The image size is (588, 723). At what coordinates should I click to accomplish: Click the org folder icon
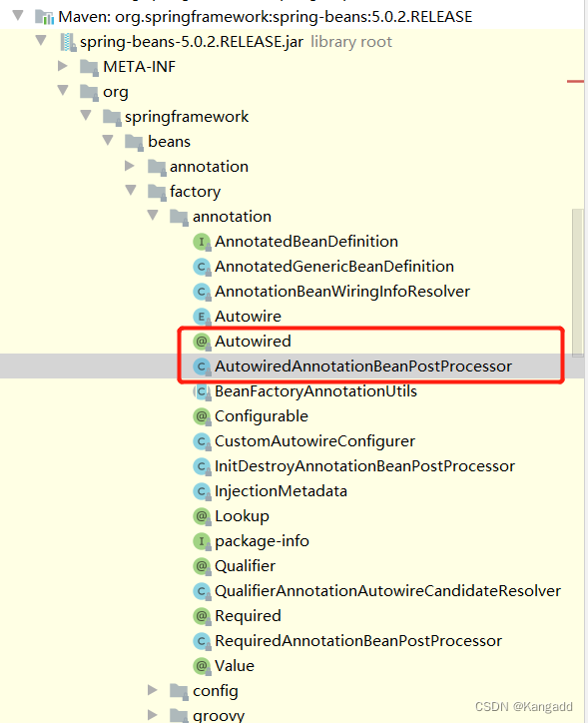(x=89, y=92)
